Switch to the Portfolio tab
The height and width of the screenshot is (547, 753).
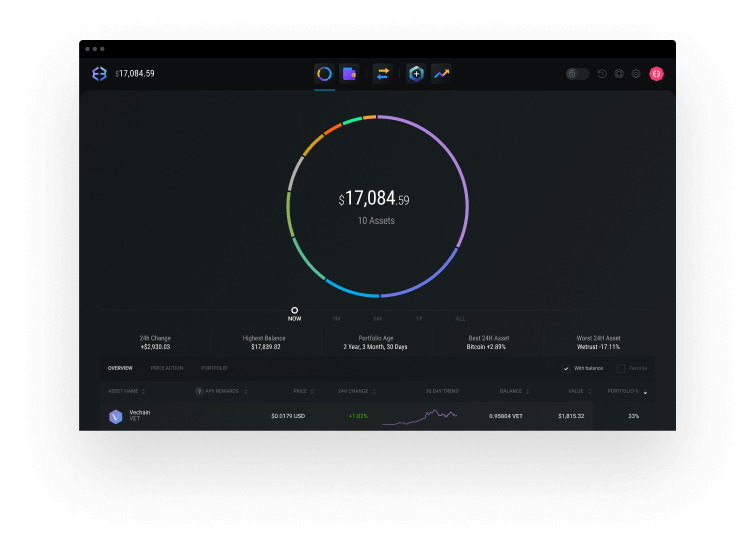(x=214, y=368)
